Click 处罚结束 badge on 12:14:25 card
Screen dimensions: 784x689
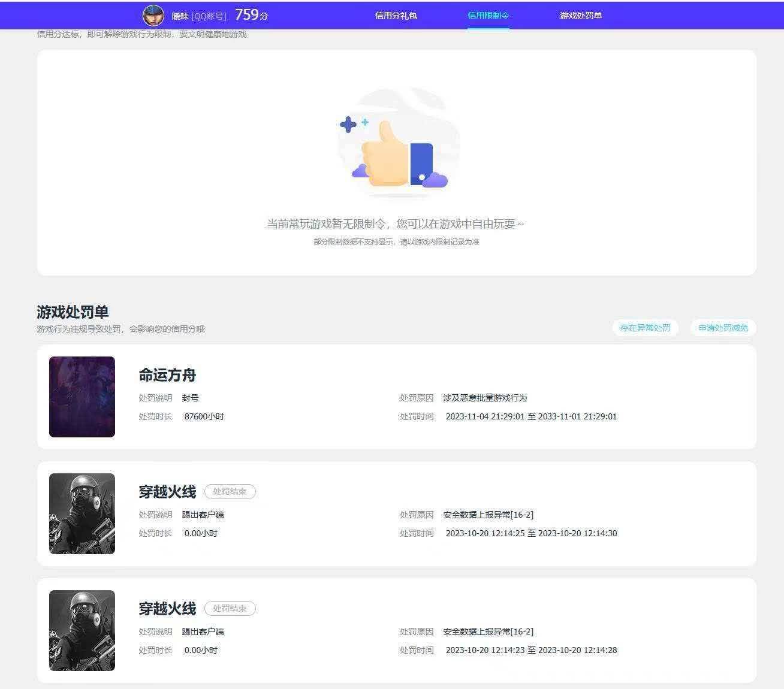(x=230, y=491)
